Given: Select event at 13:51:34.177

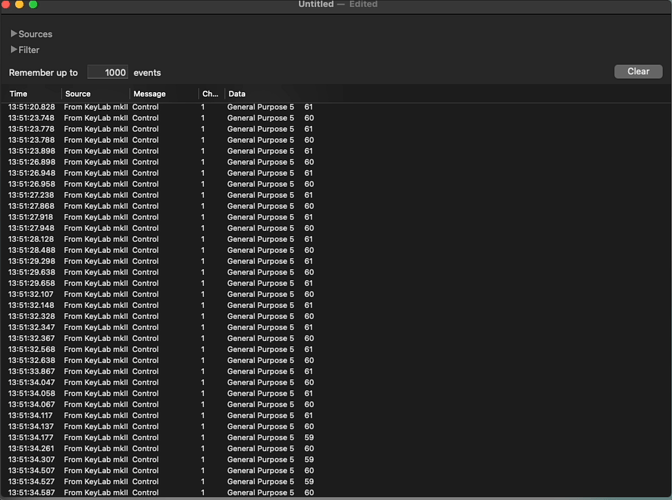Looking at the screenshot, I should (336, 437).
